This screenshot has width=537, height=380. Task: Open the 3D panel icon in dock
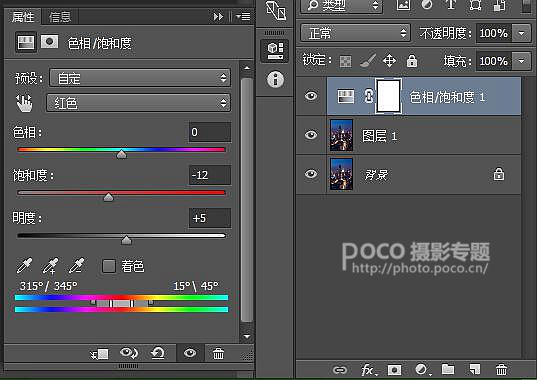tap(276, 11)
